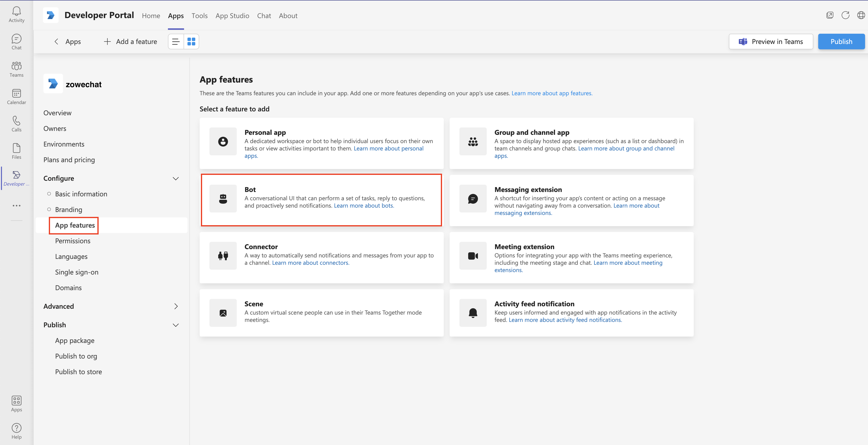The image size is (868, 445).
Task: Click the Publish button
Action: pos(841,42)
